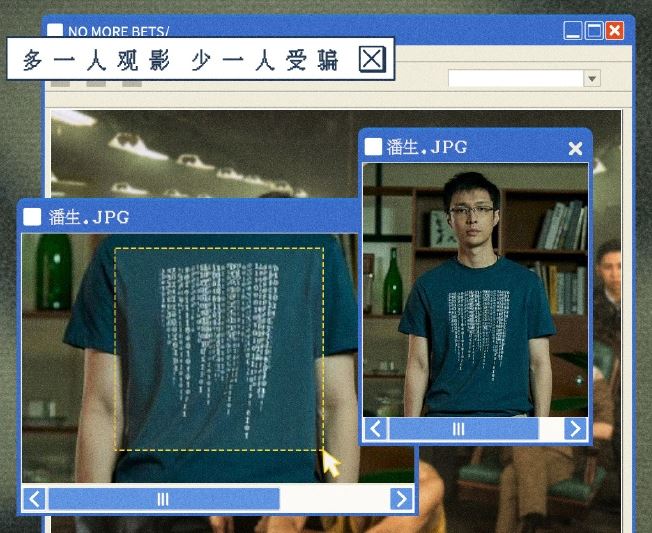Click the 潘生.JPG title of the small window
The width and height of the screenshot is (652, 533).
[427, 147]
